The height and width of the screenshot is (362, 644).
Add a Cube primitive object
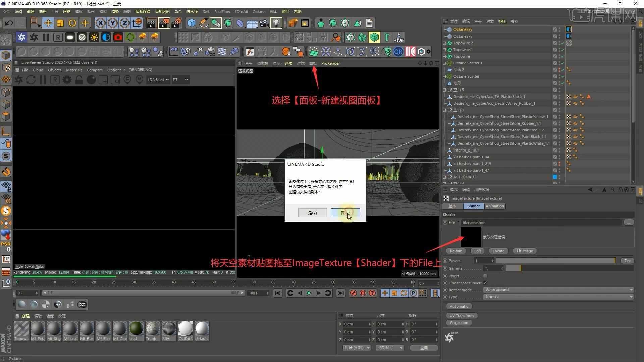pos(192,23)
